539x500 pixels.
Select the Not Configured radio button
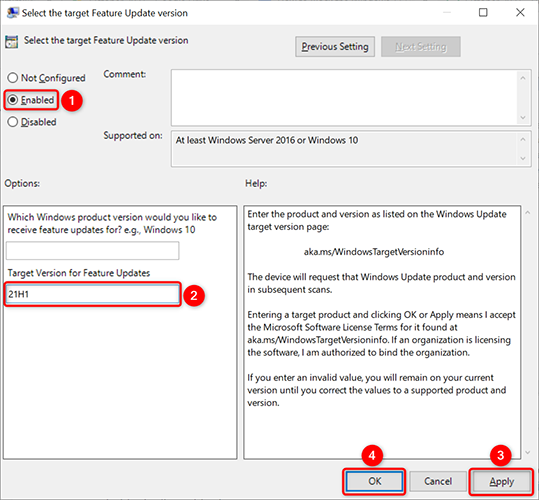(13, 78)
